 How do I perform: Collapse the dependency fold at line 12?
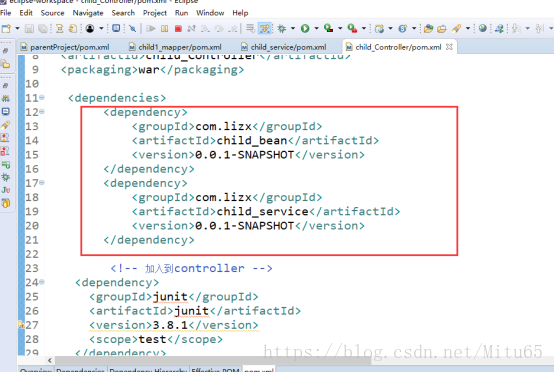pyautogui.click(x=42, y=111)
